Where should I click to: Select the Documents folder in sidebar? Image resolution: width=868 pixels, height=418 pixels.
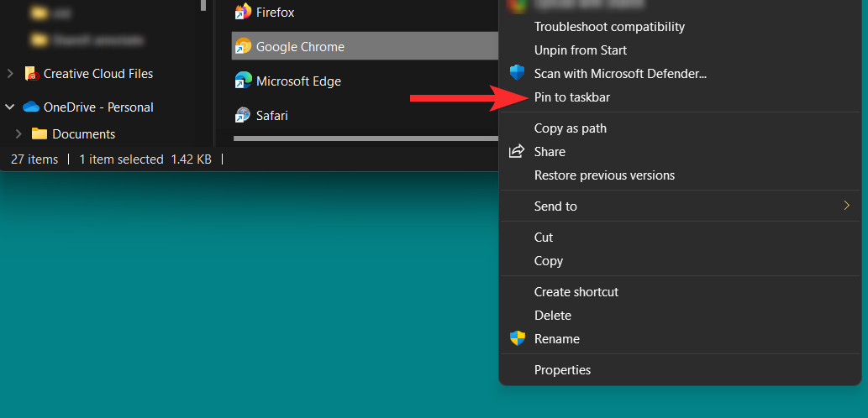83,134
